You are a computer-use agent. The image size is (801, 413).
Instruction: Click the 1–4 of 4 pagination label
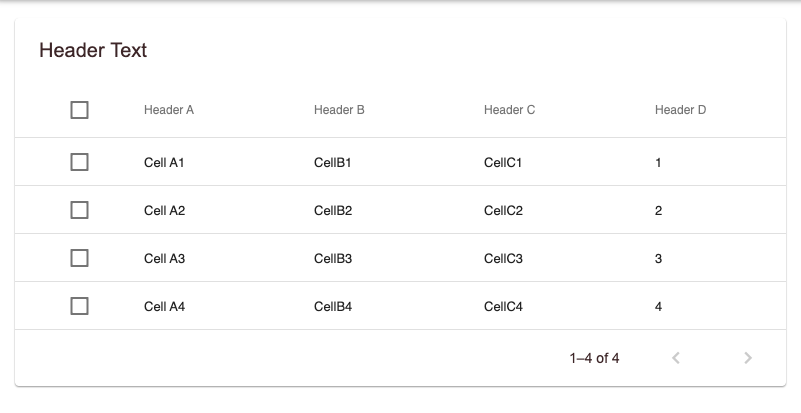[594, 358]
